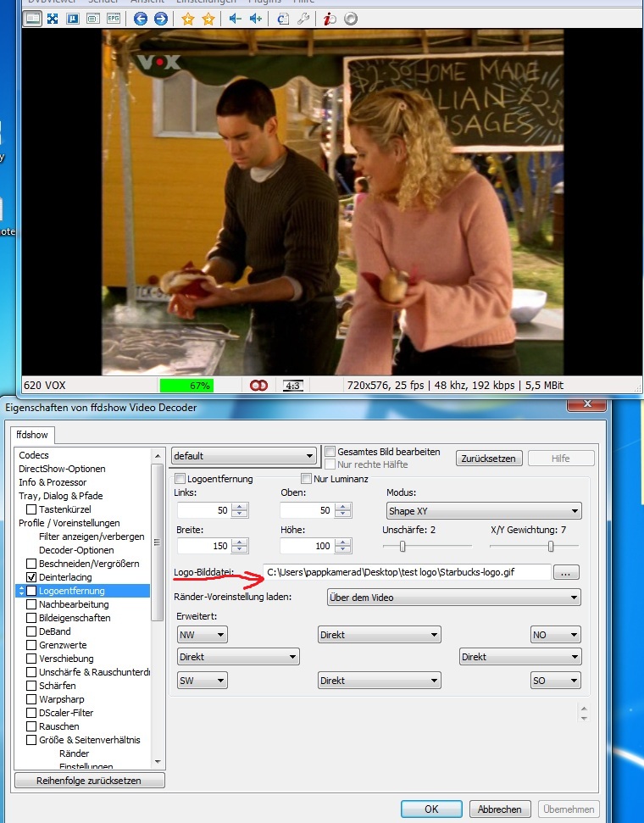Toggle fullscreen with the four-arrows icon

53,19
